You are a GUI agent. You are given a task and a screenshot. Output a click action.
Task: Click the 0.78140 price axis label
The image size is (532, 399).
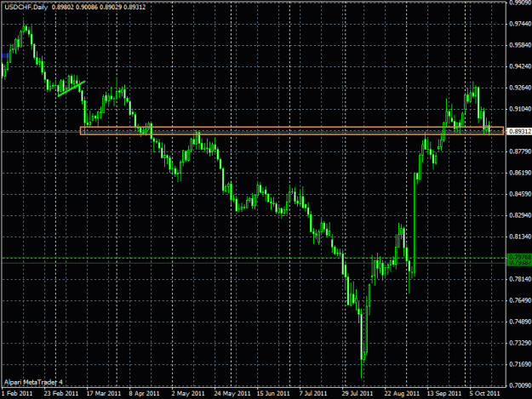click(520, 279)
